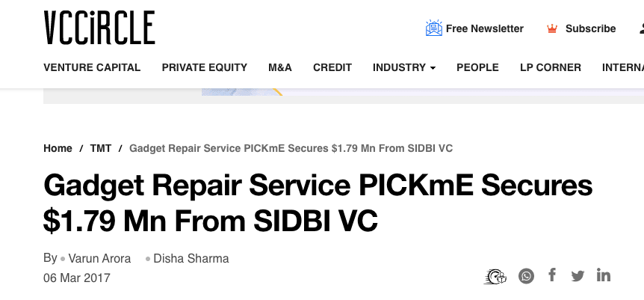Go to Home breadcrumb link

(x=58, y=149)
